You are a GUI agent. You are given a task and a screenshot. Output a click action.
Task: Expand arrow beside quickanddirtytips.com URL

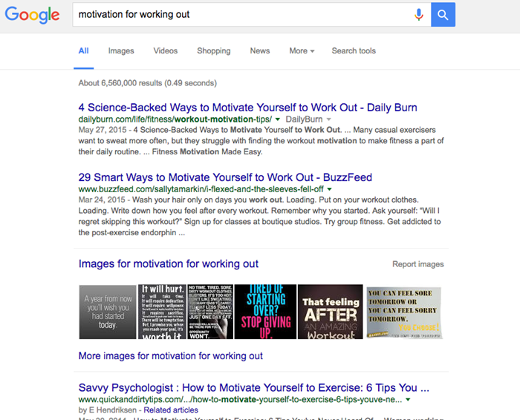point(408,399)
